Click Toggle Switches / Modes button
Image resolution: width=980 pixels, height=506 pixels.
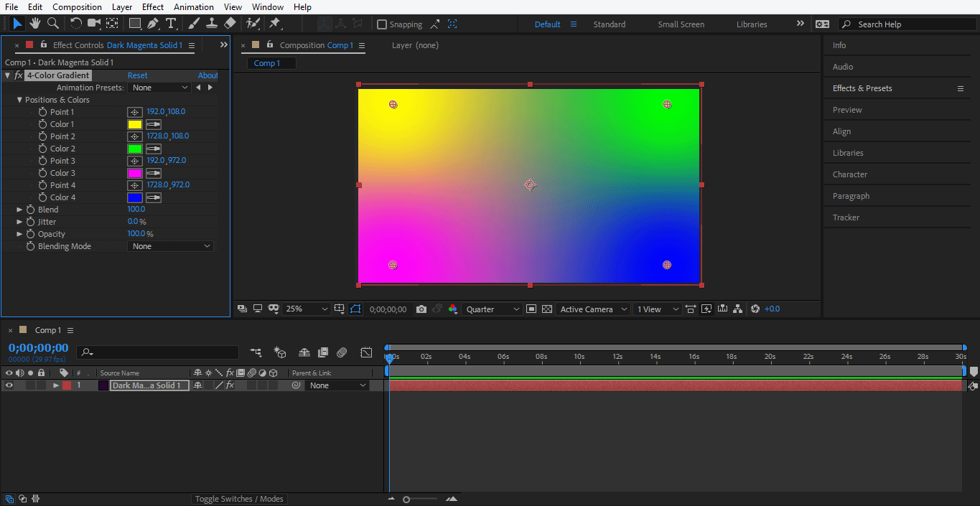pyautogui.click(x=239, y=499)
